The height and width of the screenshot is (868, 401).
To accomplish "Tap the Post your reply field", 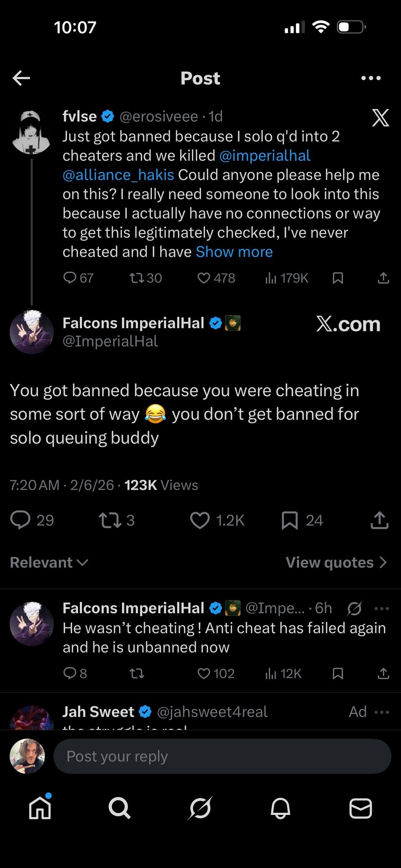I will coord(222,756).
